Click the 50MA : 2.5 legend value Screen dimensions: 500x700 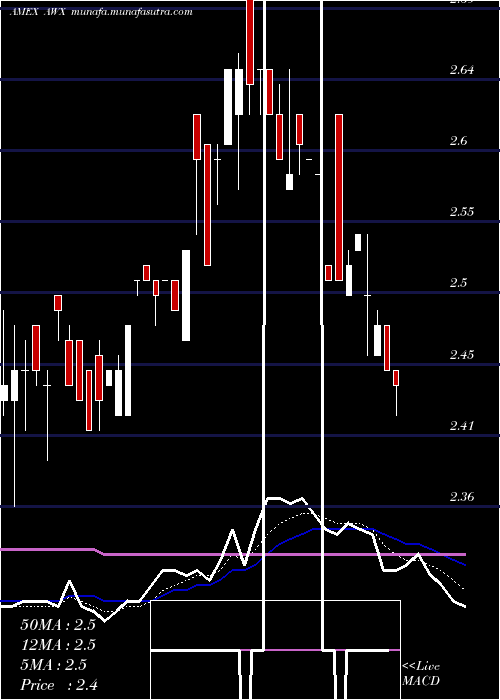(x=58, y=625)
